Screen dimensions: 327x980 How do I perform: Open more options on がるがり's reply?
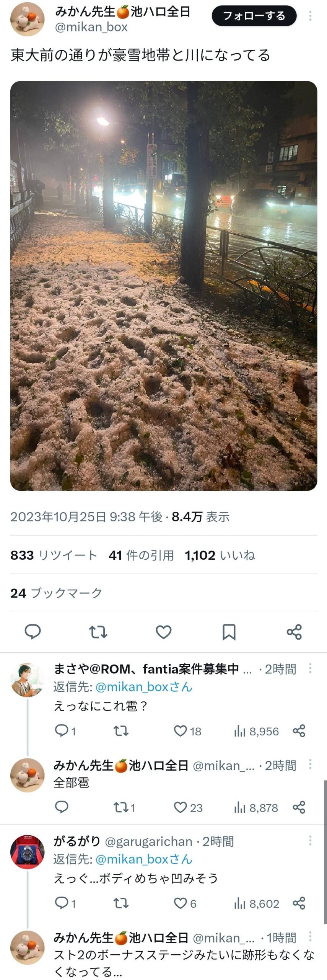click(x=310, y=840)
